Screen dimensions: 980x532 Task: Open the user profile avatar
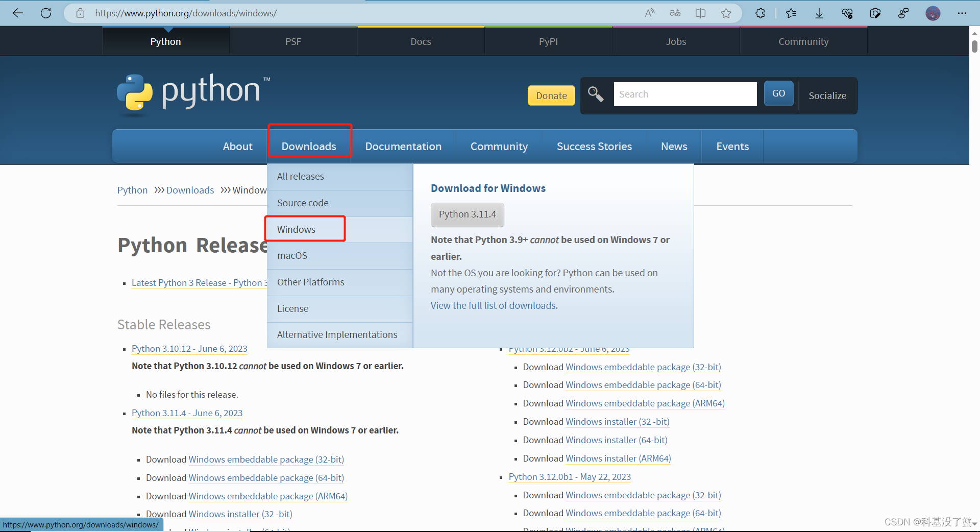(933, 13)
